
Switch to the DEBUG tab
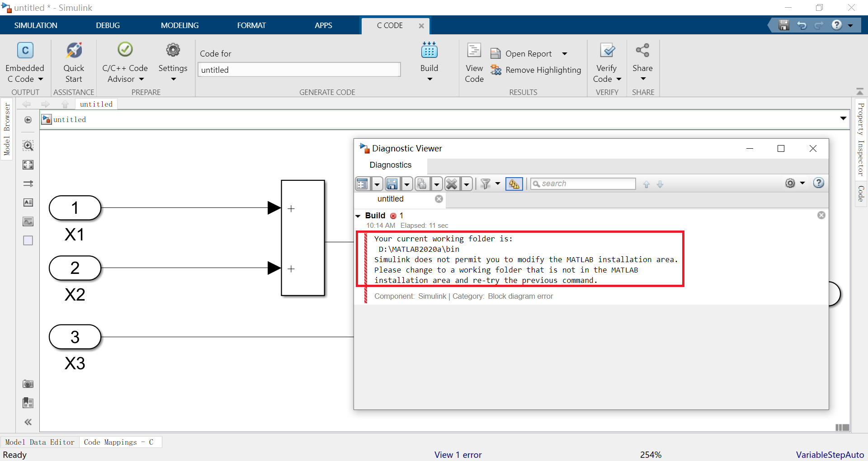pyautogui.click(x=108, y=25)
